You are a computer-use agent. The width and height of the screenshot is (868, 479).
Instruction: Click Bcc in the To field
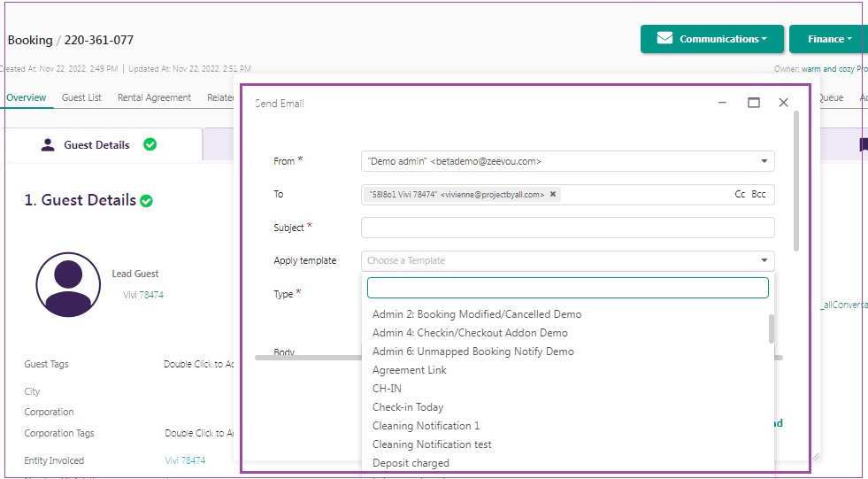758,195
